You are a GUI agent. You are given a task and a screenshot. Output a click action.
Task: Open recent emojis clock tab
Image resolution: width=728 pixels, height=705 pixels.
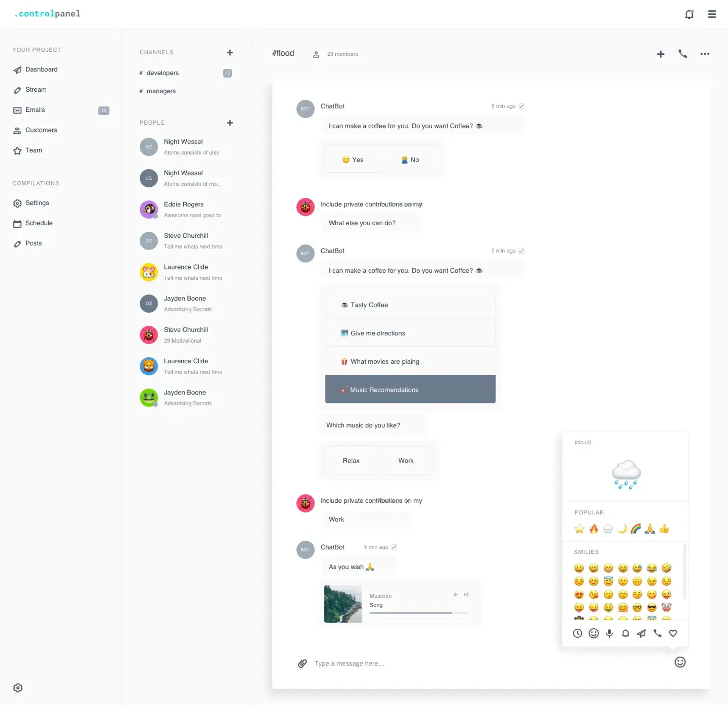click(x=578, y=633)
